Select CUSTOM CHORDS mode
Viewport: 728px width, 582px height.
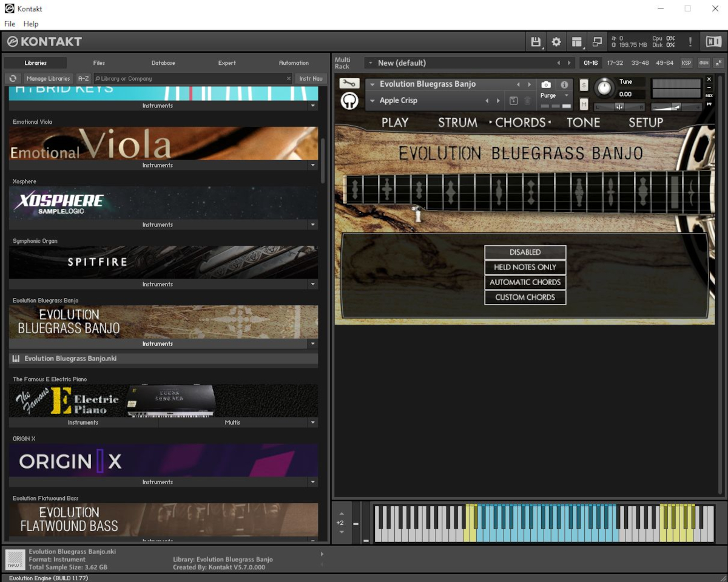525,297
